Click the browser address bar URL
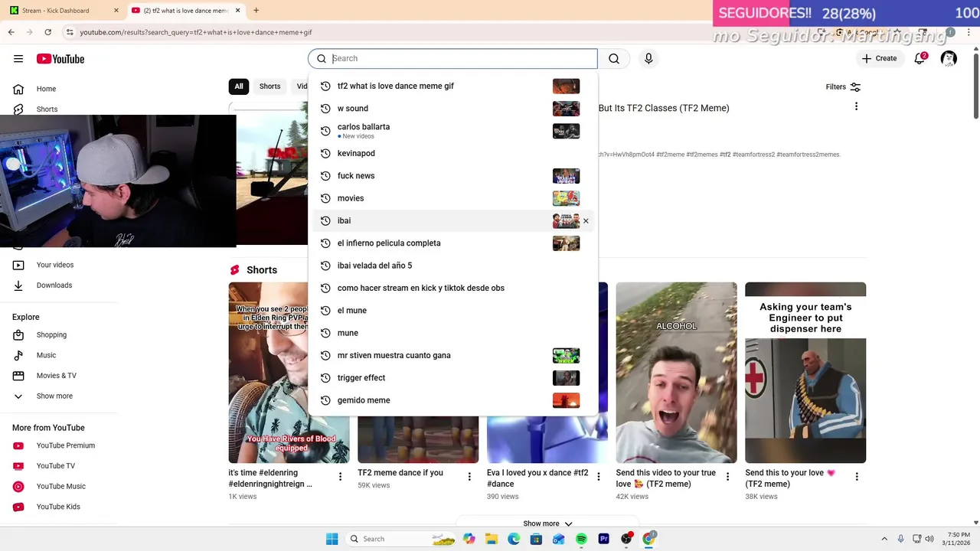 click(196, 32)
